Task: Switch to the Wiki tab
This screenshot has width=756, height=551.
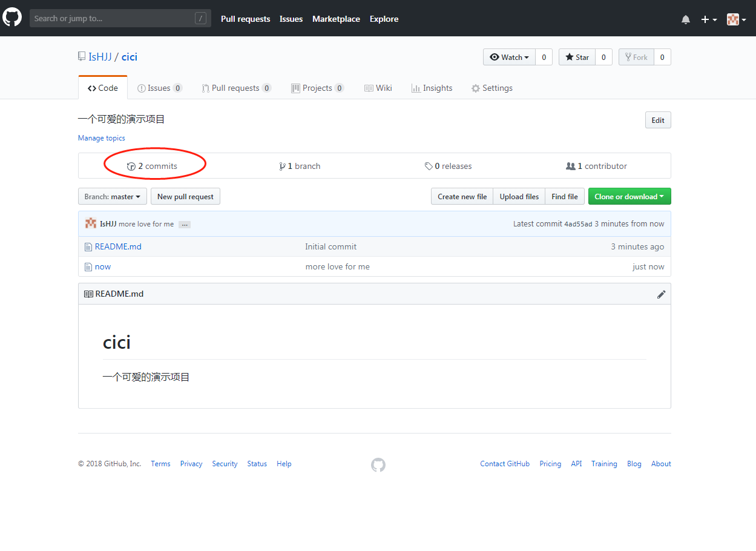Action: click(378, 88)
